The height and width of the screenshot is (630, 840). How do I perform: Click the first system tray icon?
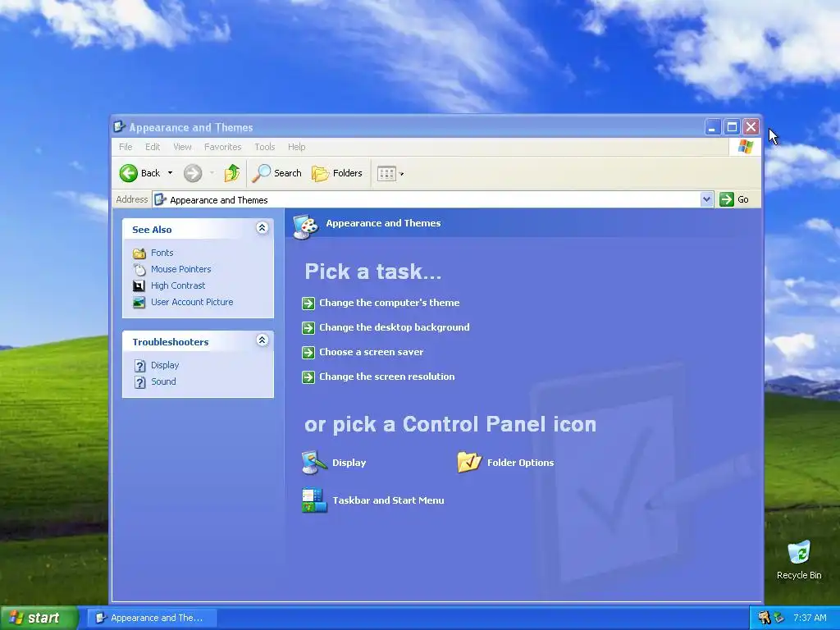tap(764, 618)
